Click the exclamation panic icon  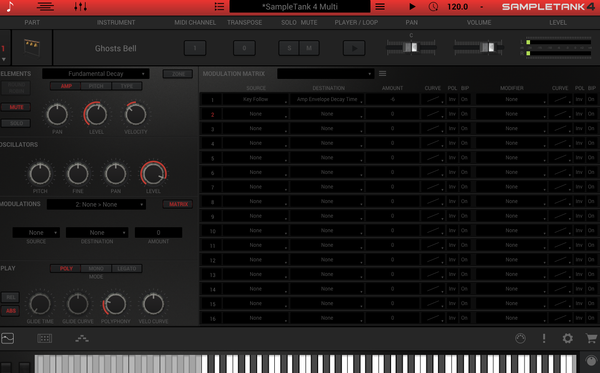pyautogui.click(x=544, y=338)
